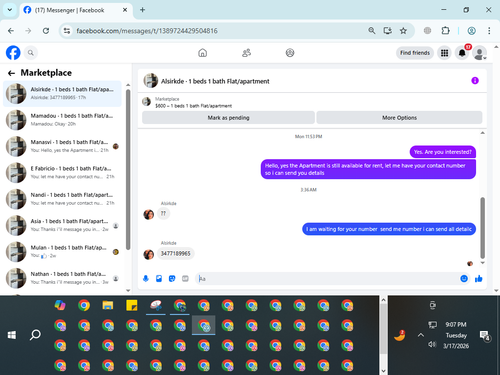Open the Nandi conversation in the list
This screenshot has width=500, height=375.
tap(62, 199)
